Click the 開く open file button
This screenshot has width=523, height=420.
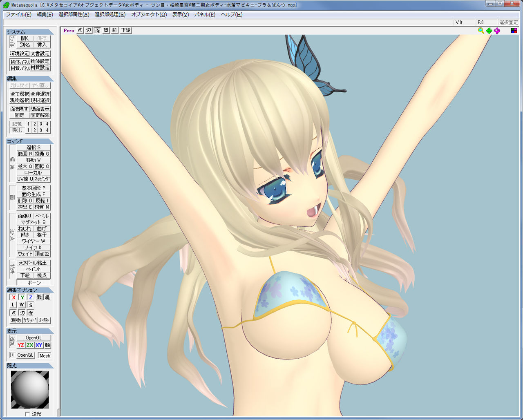(25, 38)
